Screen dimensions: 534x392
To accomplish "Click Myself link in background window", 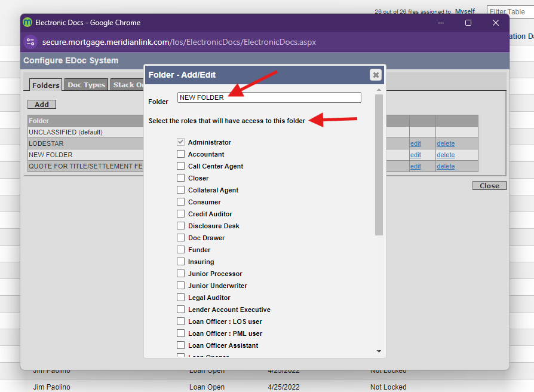I will click(465, 11).
